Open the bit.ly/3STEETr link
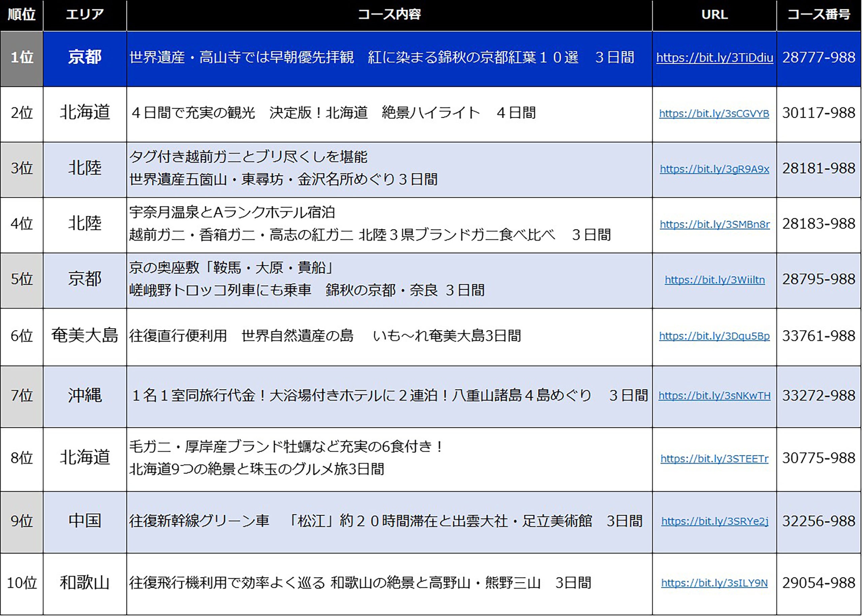The width and height of the screenshot is (862, 616). click(x=714, y=459)
